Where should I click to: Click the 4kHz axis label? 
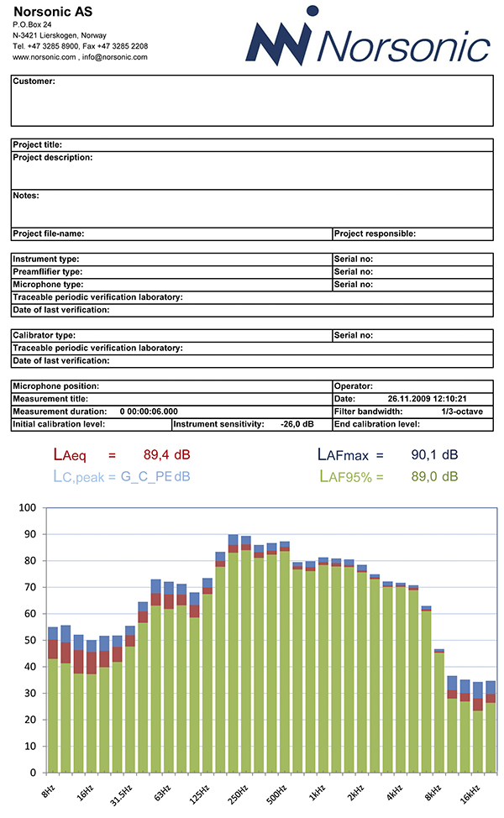coord(395,793)
